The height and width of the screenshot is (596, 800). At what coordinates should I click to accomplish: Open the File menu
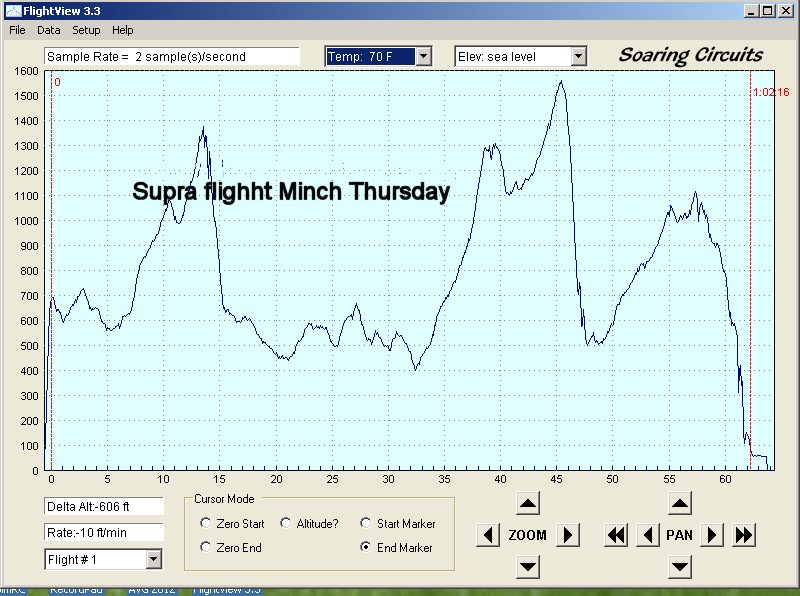coord(17,30)
